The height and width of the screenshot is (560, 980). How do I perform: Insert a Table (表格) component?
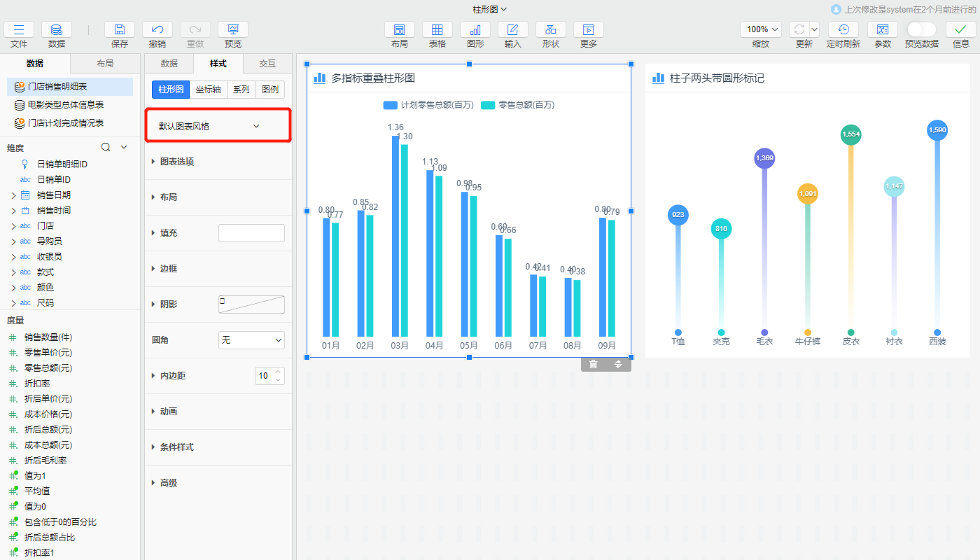tap(437, 29)
